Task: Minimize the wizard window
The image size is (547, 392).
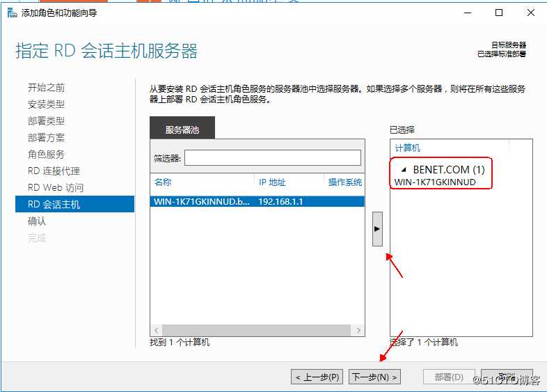Action: point(468,13)
